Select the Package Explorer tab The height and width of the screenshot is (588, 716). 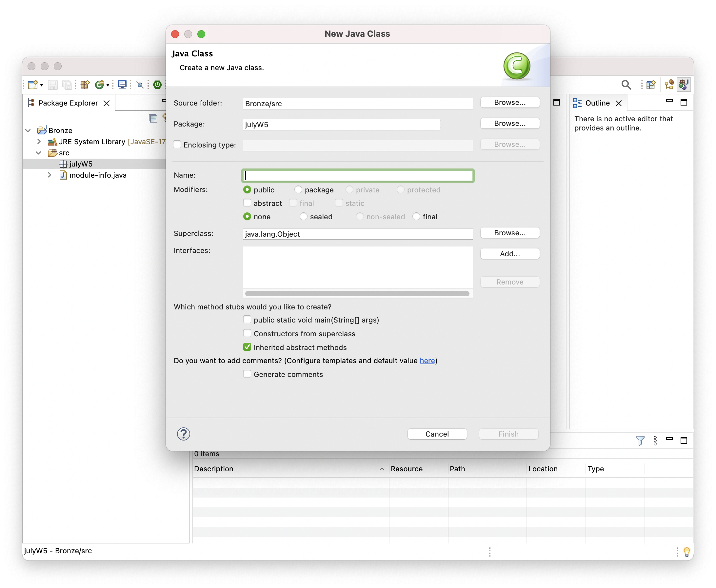coord(68,103)
